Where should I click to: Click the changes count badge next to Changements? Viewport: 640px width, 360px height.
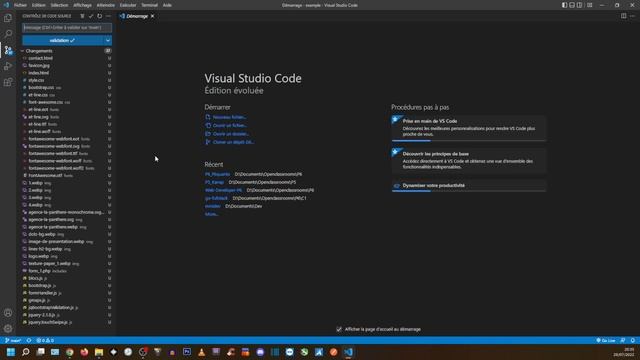(x=108, y=51)
